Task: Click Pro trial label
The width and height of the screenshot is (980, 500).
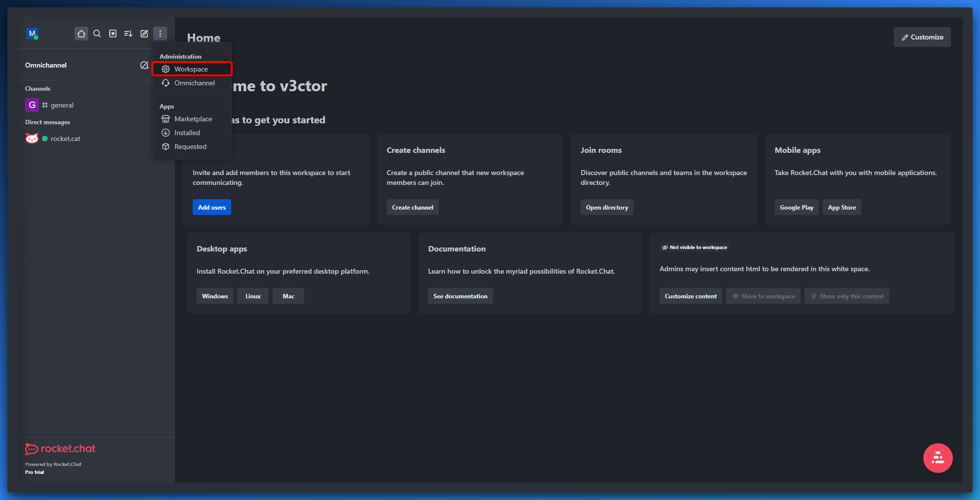Action: (35, 472)
